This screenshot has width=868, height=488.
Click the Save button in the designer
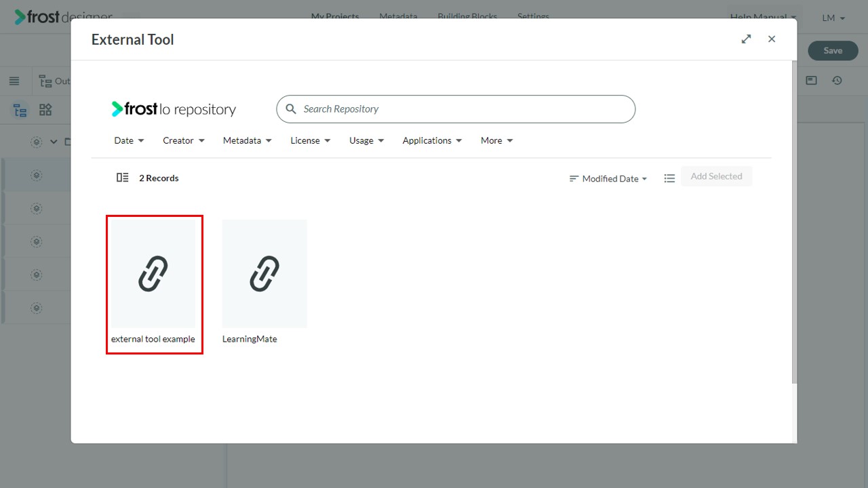pos(833,50)
